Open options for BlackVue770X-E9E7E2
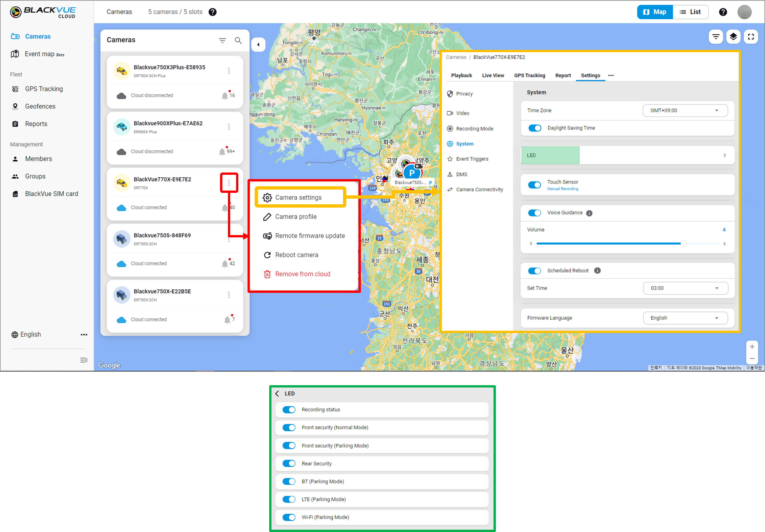 pyautogui.click(x=229, y=183)
